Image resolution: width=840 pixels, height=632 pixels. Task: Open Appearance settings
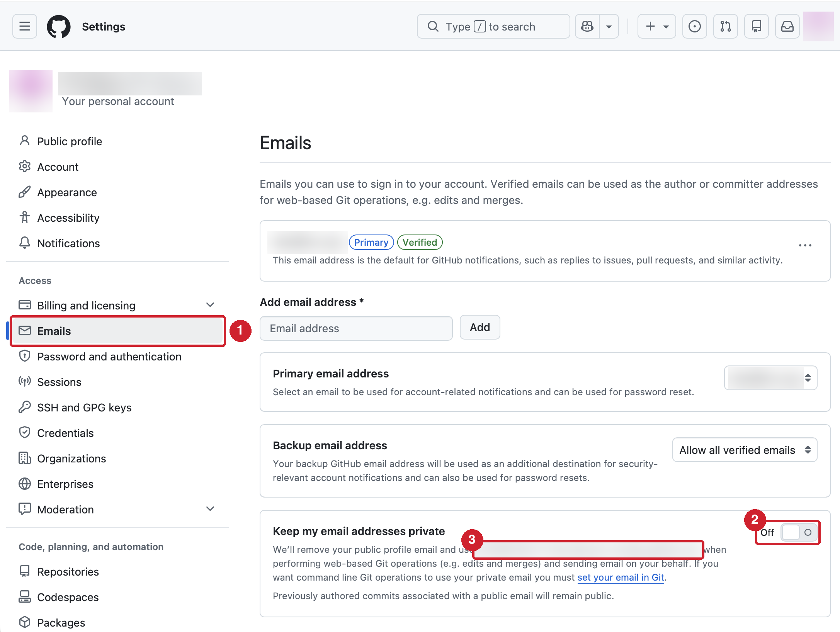click(x=67, y=192)
